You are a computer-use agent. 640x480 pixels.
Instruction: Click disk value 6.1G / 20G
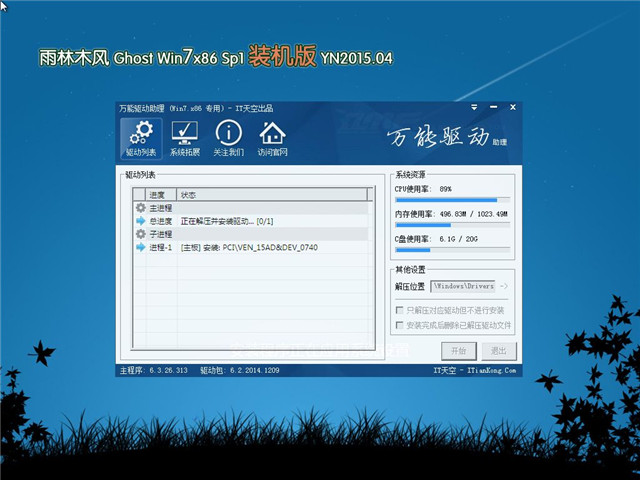[458, 239]
